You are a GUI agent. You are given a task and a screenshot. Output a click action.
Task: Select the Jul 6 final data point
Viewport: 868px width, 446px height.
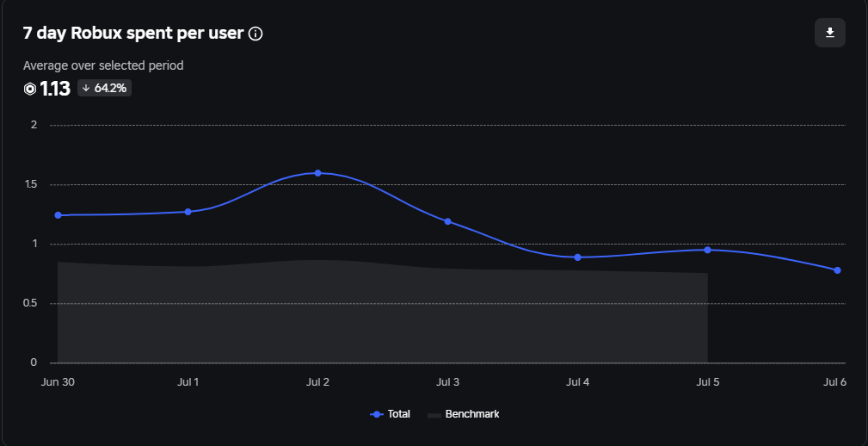[x=837, y=270]
